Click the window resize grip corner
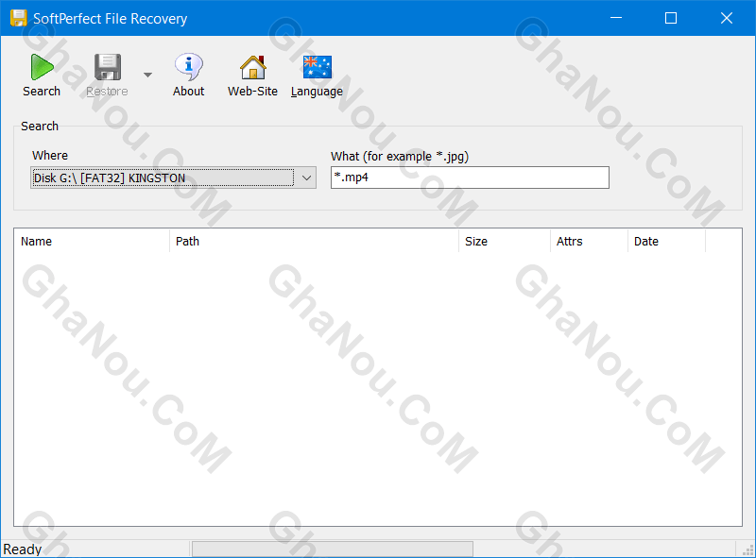The width and height of the screenshot is (756, 558). [748, 550]
